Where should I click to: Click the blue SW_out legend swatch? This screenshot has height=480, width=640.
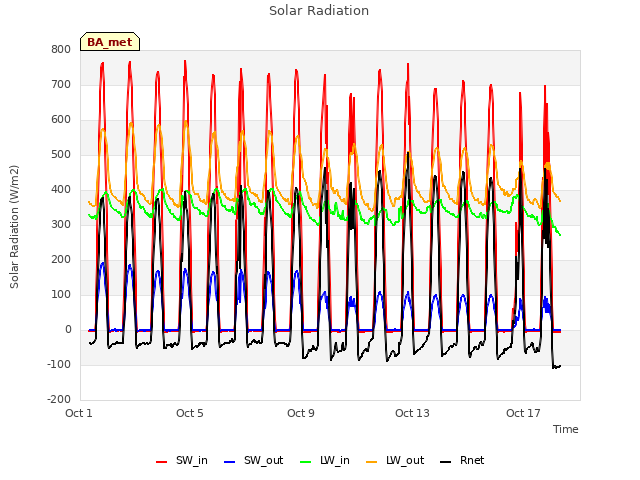pos(230,462)
